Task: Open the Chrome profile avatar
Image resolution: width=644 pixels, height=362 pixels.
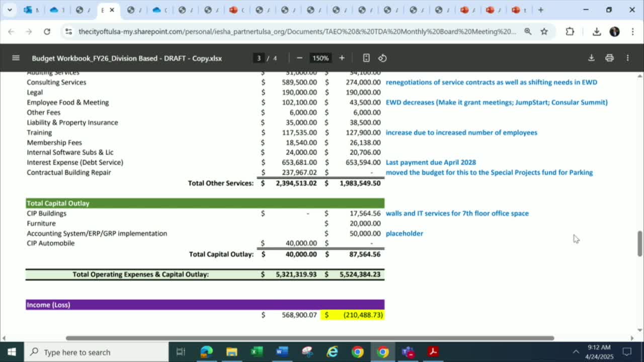Action: pyautogui.click(x=614, y=32)
